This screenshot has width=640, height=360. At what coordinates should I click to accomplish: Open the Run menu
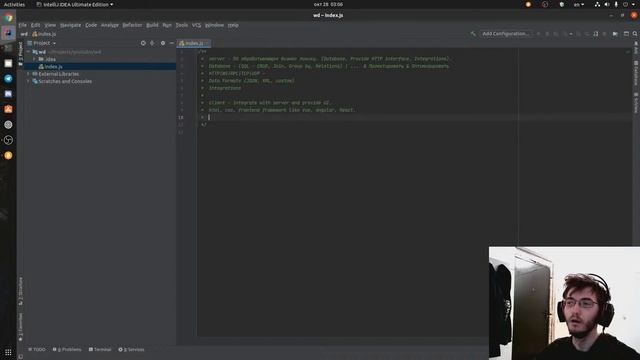click(x=167, y=25)
